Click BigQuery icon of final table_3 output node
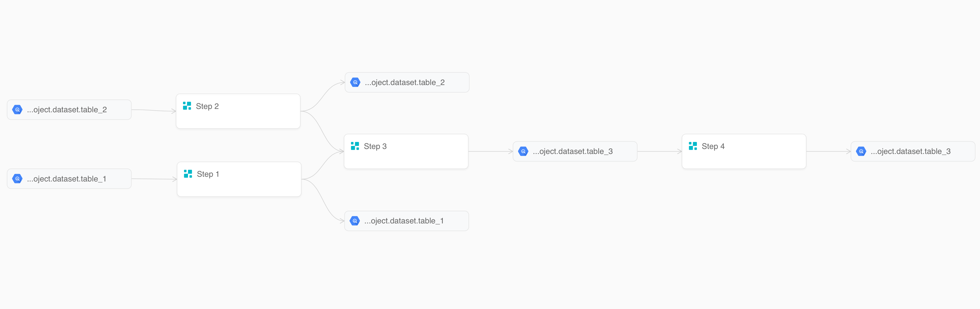The height and width of the screenshot is (309, 980). [861, 151]
